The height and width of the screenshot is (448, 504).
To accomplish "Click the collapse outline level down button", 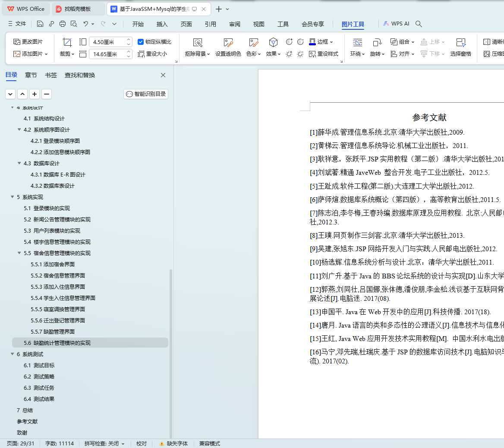I will coord(10,94).
